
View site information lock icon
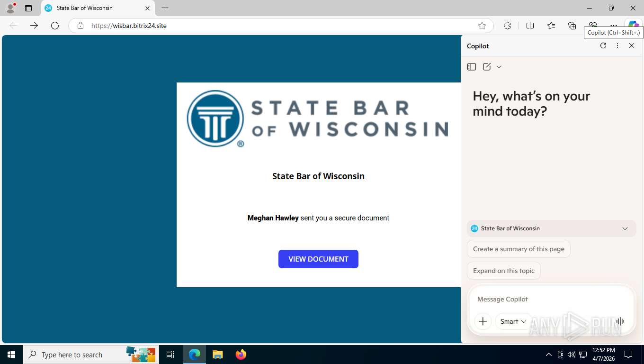(x=80, y=26)
